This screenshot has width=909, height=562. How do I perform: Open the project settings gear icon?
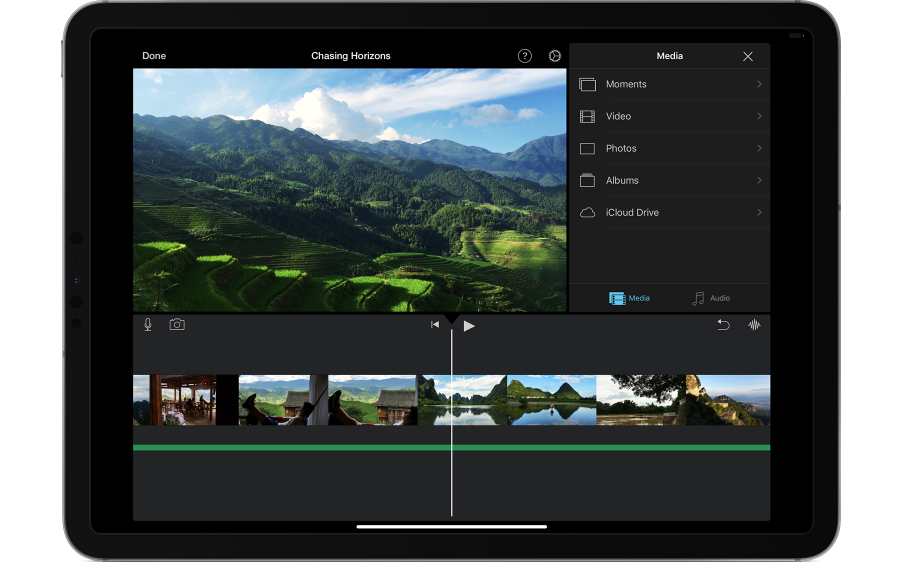tap(555, 56)
